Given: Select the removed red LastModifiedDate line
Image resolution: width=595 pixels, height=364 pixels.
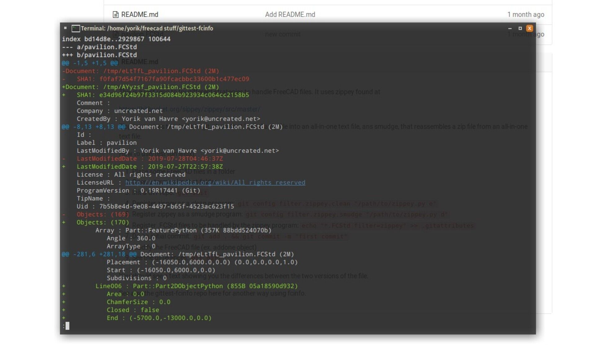Looking at the screenshot, I should [x=143, y=159].
